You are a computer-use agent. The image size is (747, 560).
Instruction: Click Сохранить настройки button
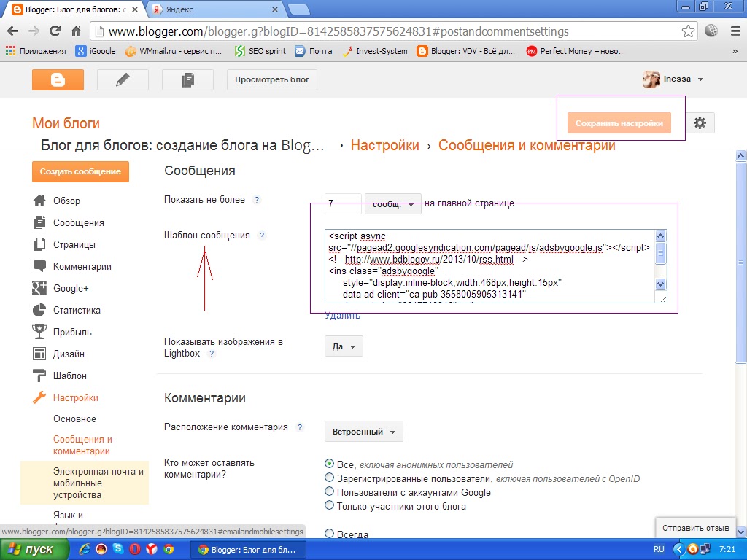(x=619, y=122)
